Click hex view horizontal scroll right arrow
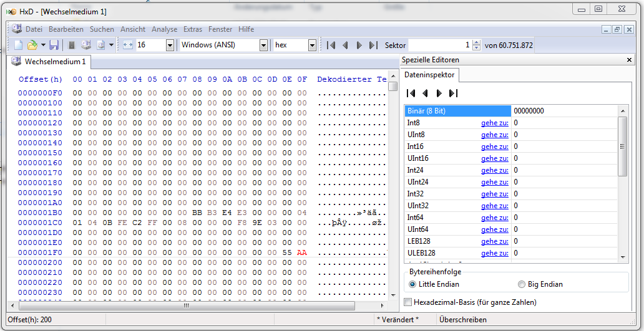Screen dimensions: 644x331 coord(383,305)
